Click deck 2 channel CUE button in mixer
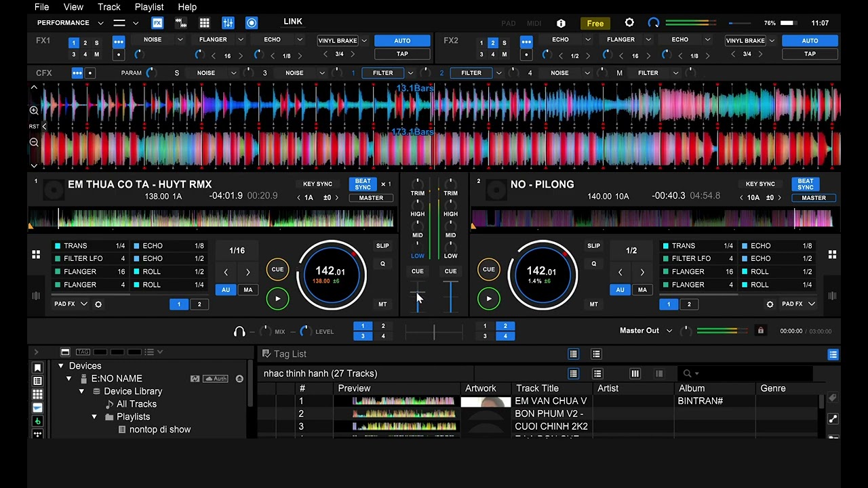The height and width of the screenshot is (488, 868). [450, 271]
